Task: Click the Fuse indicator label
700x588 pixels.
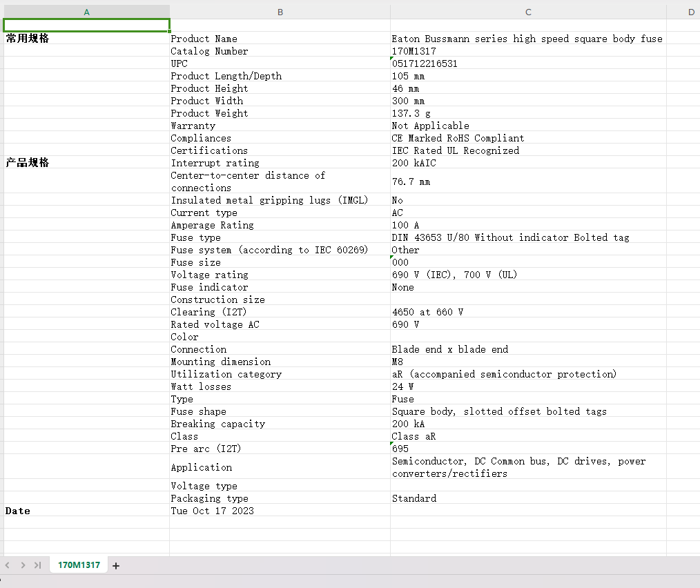Action: point(280,287)
